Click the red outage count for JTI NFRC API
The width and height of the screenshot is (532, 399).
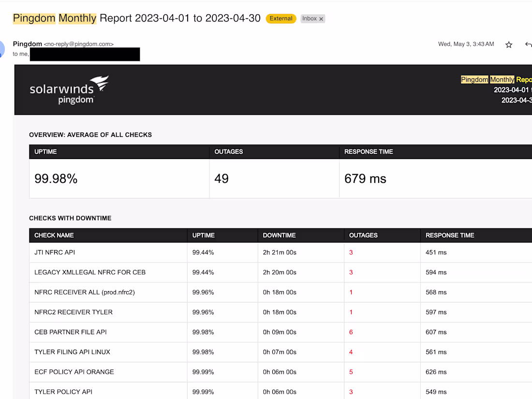tap(351, 252)
